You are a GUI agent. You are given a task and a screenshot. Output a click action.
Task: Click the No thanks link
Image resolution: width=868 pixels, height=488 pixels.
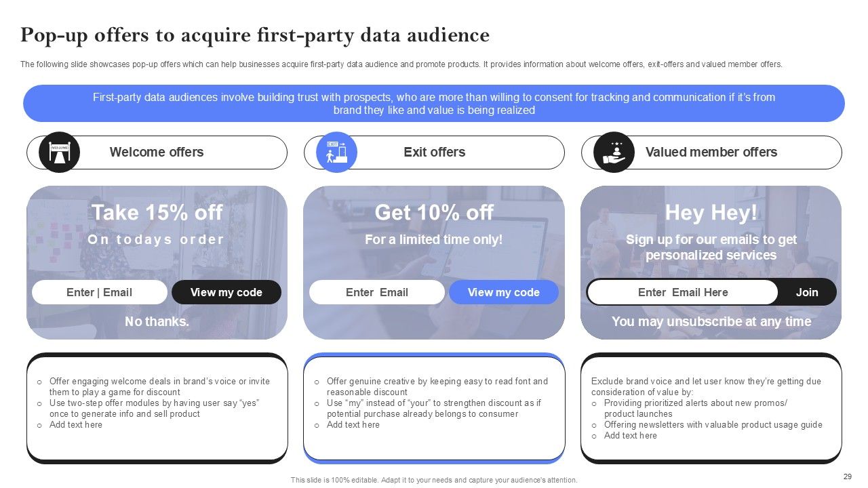coord(157,321)
